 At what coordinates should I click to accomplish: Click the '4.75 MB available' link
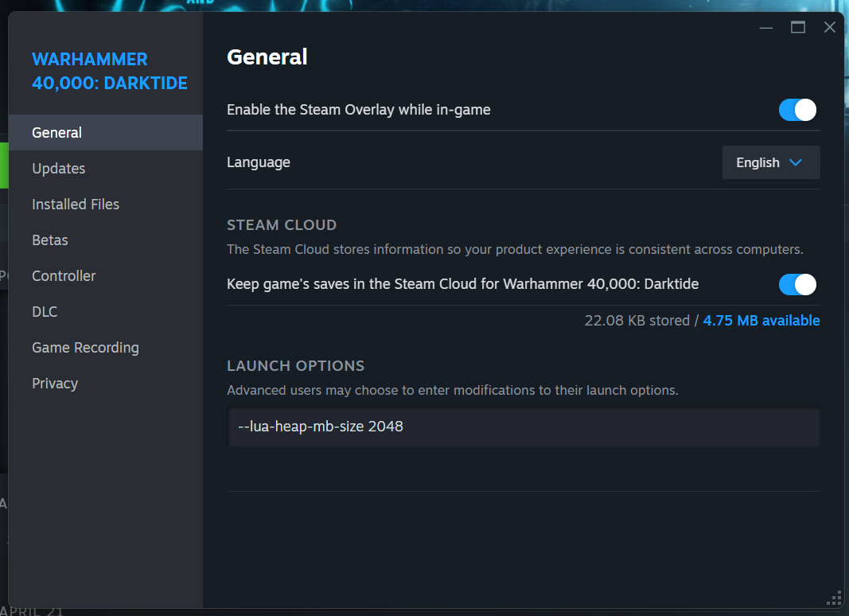pyautogui.click(x=761, y=321)
